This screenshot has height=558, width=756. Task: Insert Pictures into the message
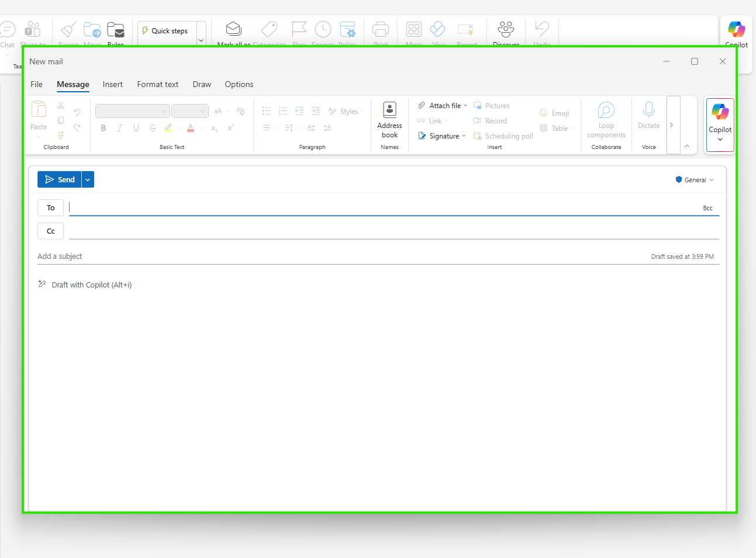(492, 106)
